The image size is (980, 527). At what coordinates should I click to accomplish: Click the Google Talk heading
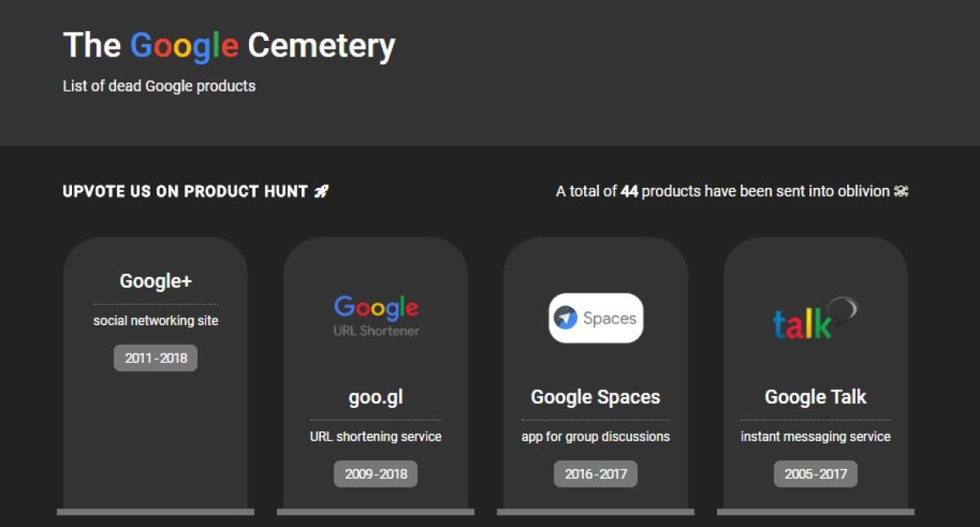click(815, 396)
